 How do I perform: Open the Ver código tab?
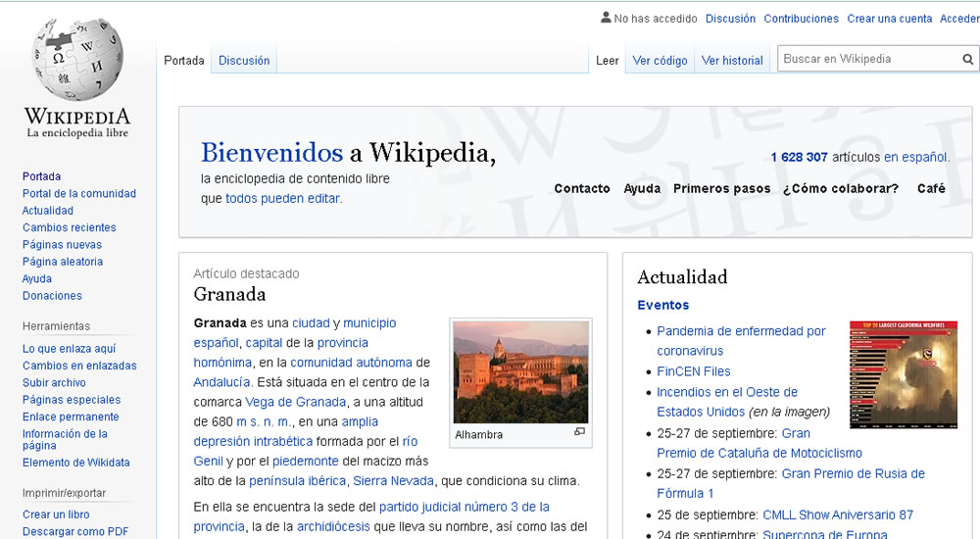tap(660, 61)
